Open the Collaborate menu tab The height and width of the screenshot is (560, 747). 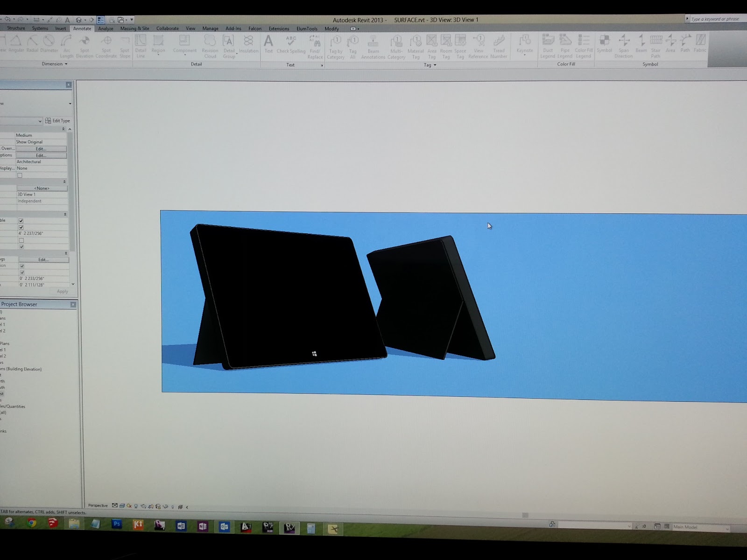167,28
